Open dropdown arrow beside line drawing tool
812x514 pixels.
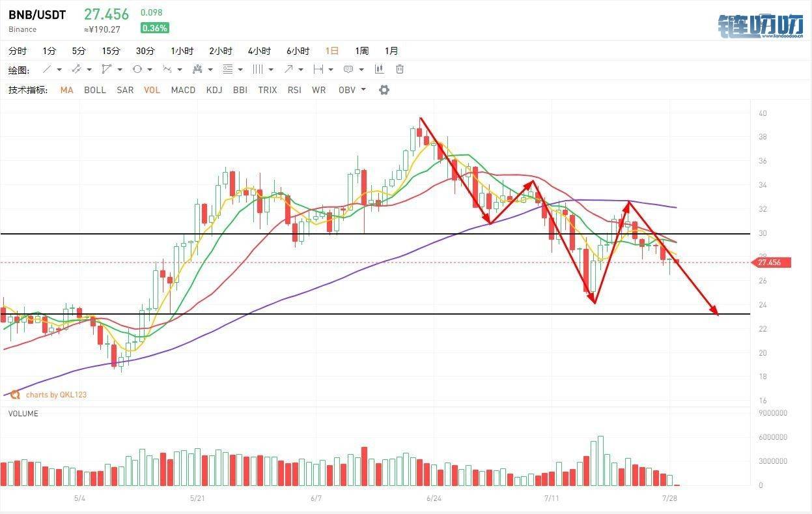tap(59, 70)
